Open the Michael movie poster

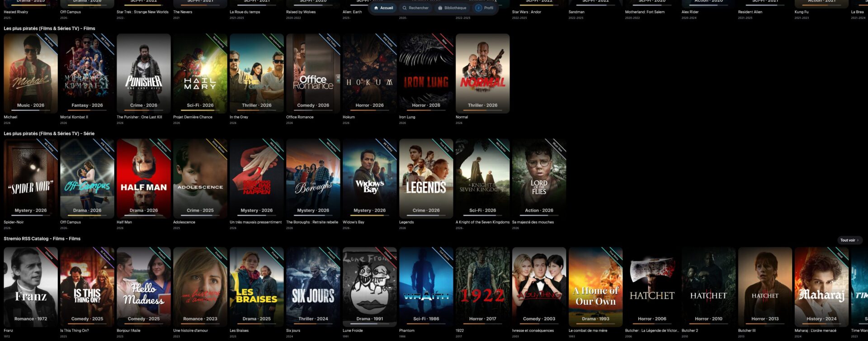(x=31, y=73)
